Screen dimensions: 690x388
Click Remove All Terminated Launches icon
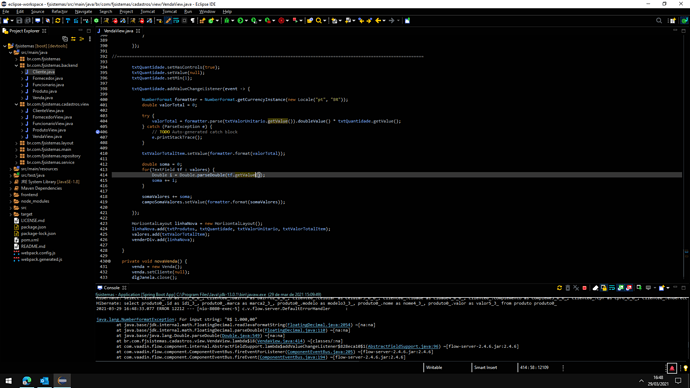point(576,288)
